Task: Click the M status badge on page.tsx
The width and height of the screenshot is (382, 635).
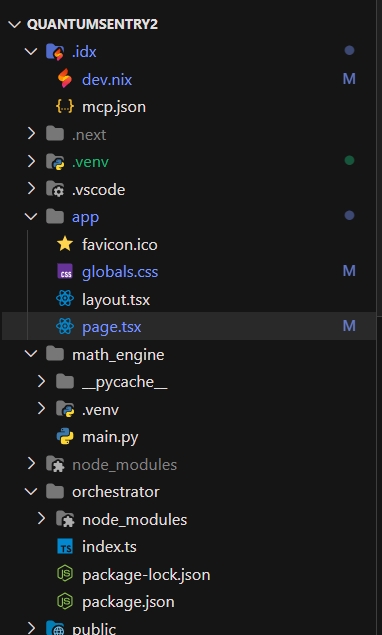Action: 349,326
